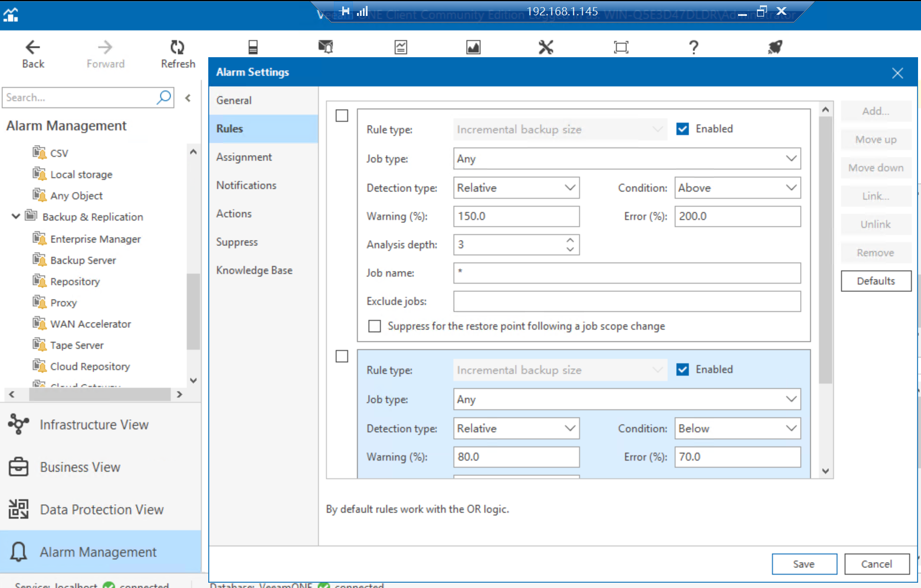
Task: Select the second rule's selection checkbox
Action: [342, 356]
